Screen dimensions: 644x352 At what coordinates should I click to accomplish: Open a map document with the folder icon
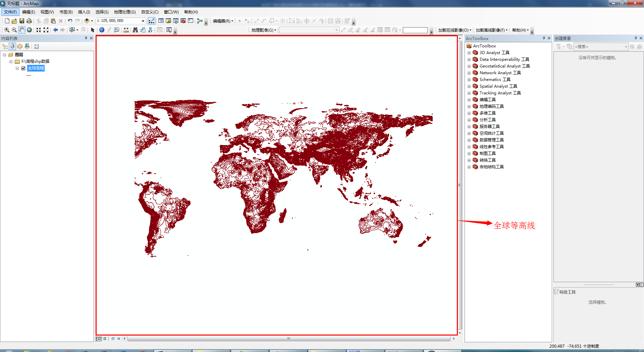14,21
